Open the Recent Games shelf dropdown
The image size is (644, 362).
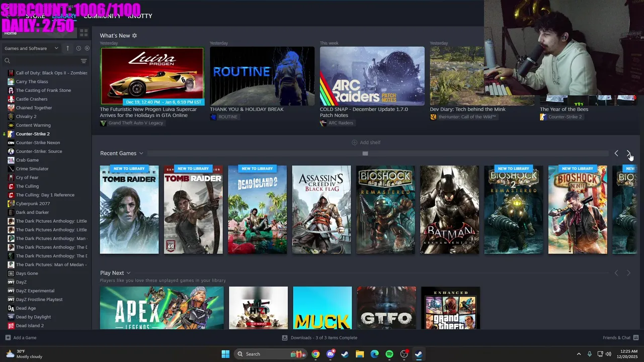(141, 153)
